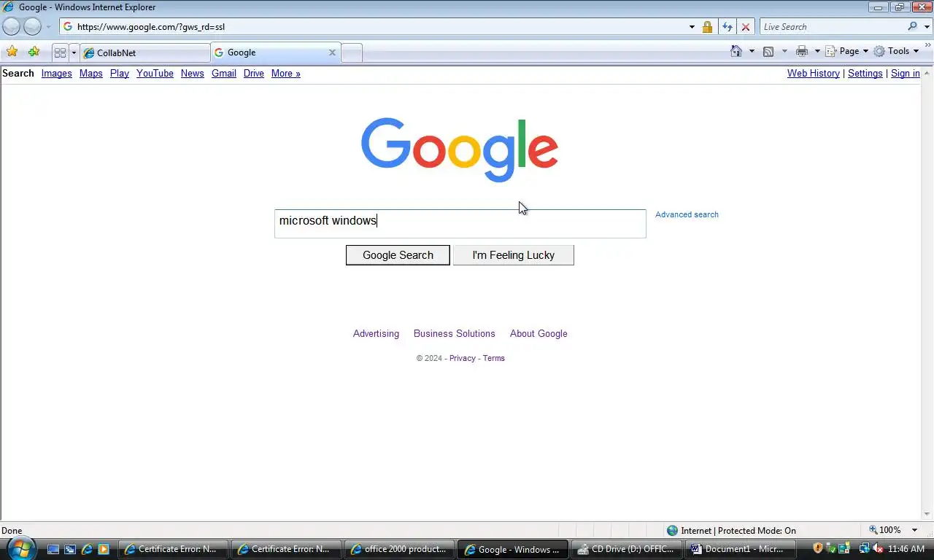
Task: Open Google Settings link
Action: click(865, 73)
